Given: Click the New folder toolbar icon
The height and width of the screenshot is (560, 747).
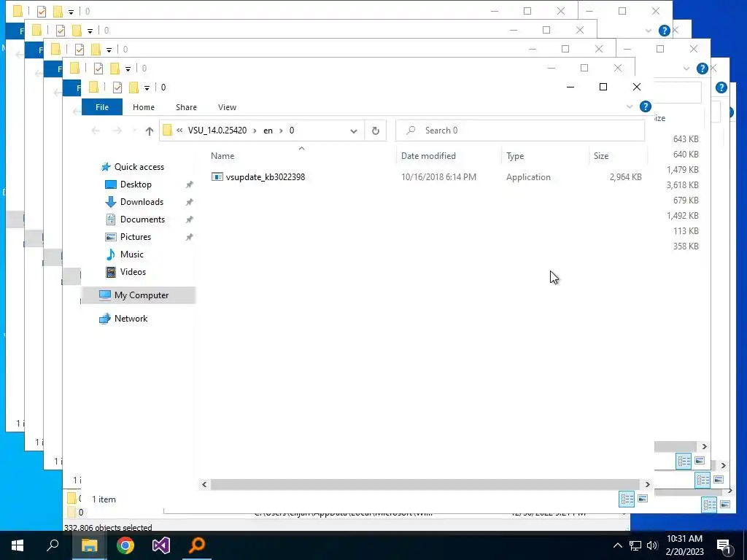Looking at the screenshot, I should click(x=134, y=87).
